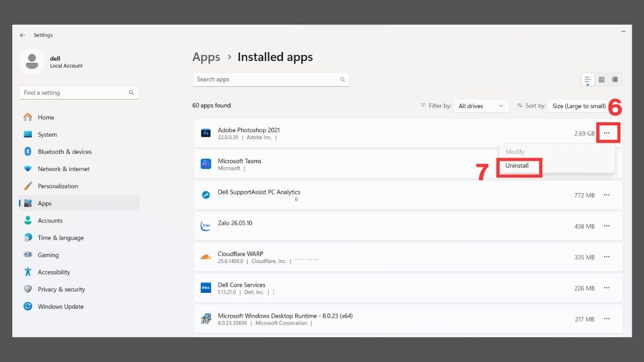Open Home settings page

point(79,117)
